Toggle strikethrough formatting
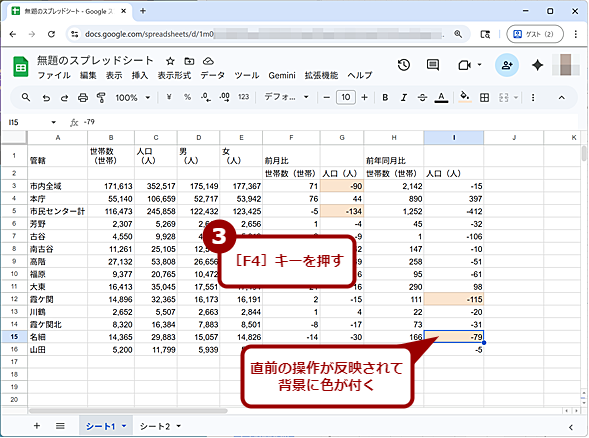The image size is (589, 438). click(422, 98)
